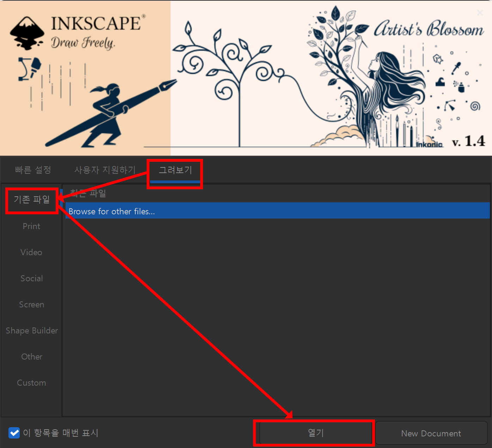Close the Inkscape welcome dialog
492x448 pixels.
(480, 13)
